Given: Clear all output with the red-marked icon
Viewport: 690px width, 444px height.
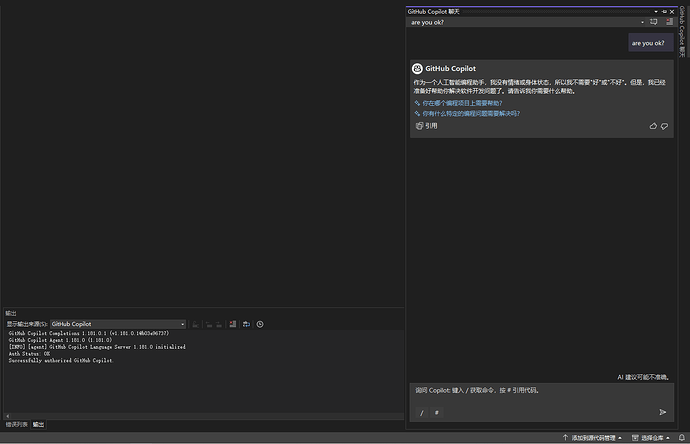Looking at the screenshot, I should [x=233, y=324].
